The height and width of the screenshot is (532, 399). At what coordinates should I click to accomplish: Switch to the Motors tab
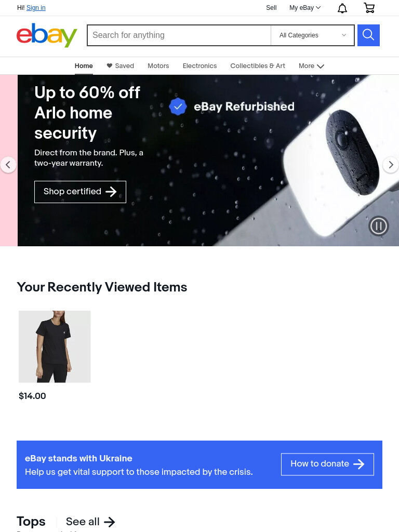click(158, 66)
